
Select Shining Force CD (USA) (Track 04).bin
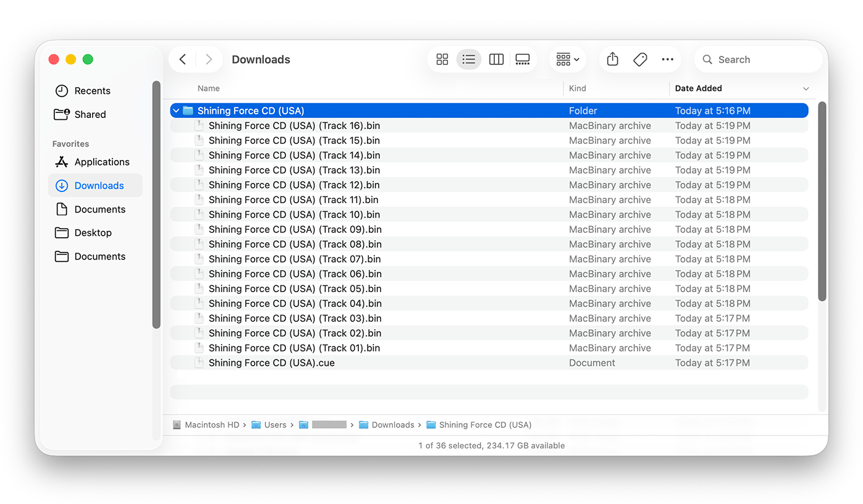pyautogui.click(x=489, y=303)
